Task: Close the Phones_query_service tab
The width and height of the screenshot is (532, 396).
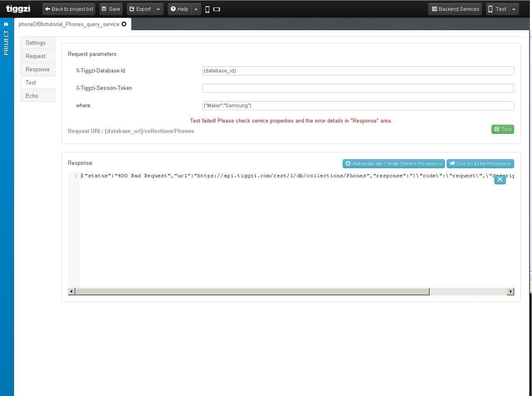Action: click(x=124, y=24)
